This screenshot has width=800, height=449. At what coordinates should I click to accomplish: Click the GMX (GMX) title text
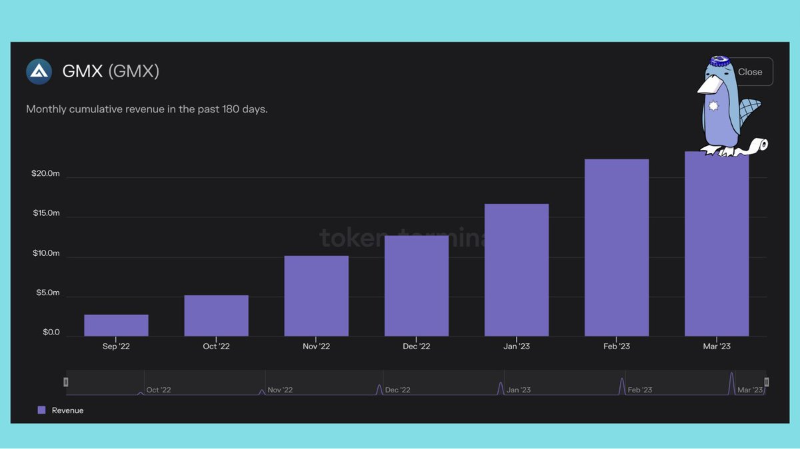tap(110, 72)
